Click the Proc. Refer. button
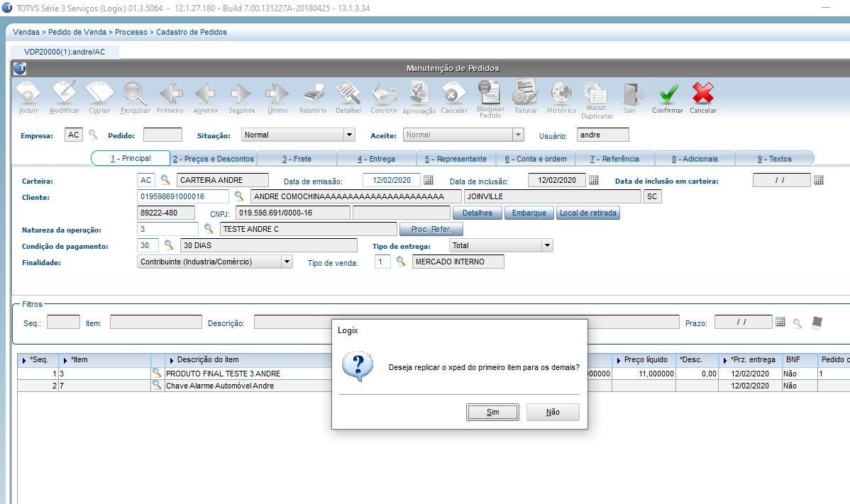 tap(431, 229)
